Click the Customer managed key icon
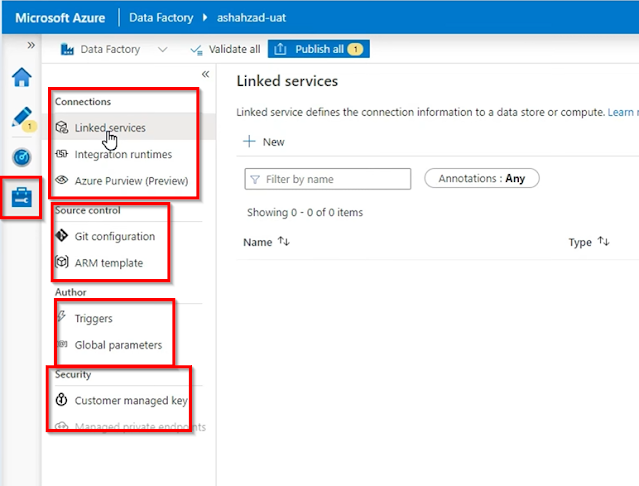The image size is (639, 486). pos(62,400)
